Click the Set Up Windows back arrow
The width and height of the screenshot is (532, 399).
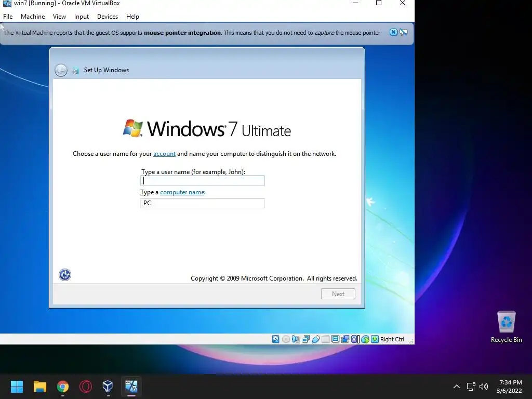pos(61,70)
